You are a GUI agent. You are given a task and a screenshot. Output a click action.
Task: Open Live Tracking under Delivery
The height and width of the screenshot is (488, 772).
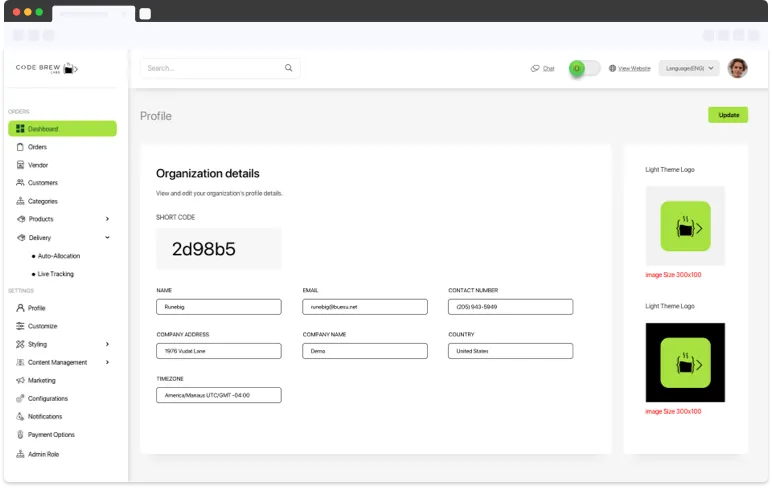pyautogui.click(x=56, y=274)
